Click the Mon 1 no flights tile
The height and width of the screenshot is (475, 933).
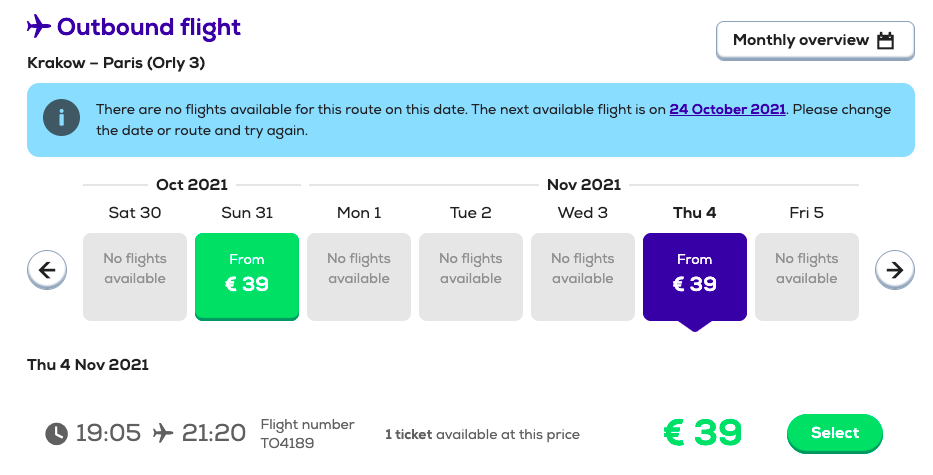pos(359,277)
